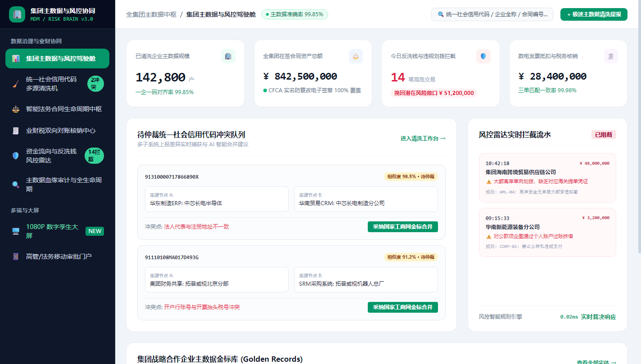Click the text 一企一码对齐率 99.85%
Image resolution: width=641 pixels, height=364 pixels.
point(164,92)
